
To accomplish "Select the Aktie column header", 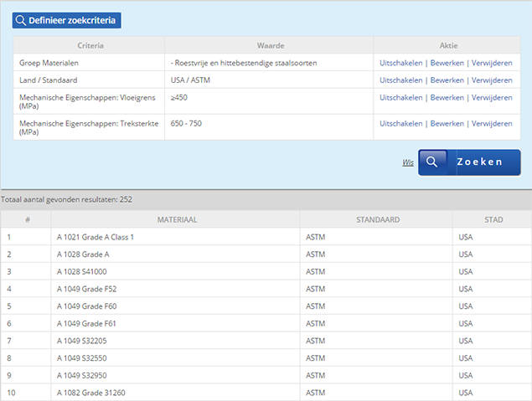I will (448, 45).
